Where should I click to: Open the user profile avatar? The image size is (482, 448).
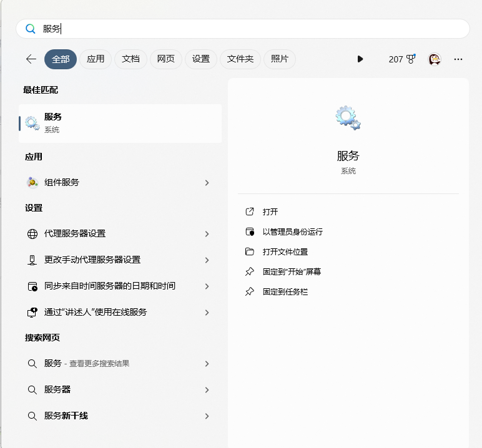[x=435, y=59]
